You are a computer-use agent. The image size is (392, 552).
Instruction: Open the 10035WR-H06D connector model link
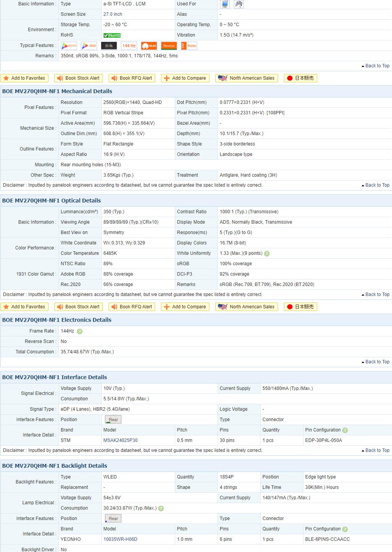tap(121, 539)
